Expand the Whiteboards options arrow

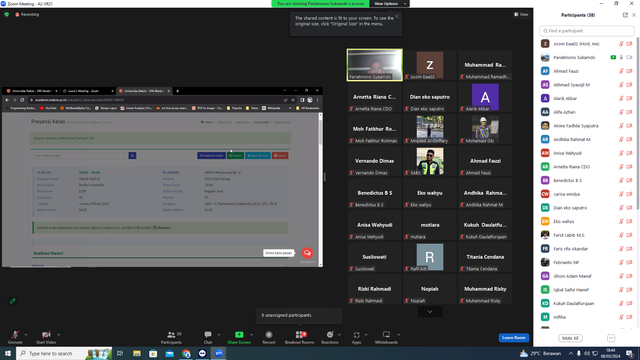pyautogui.click(x=398, y=335)
